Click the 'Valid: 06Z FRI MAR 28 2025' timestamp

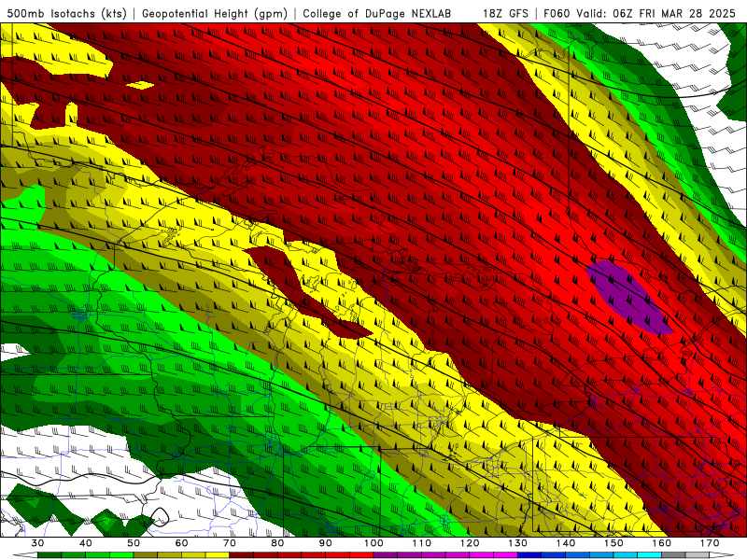(655, 13)
